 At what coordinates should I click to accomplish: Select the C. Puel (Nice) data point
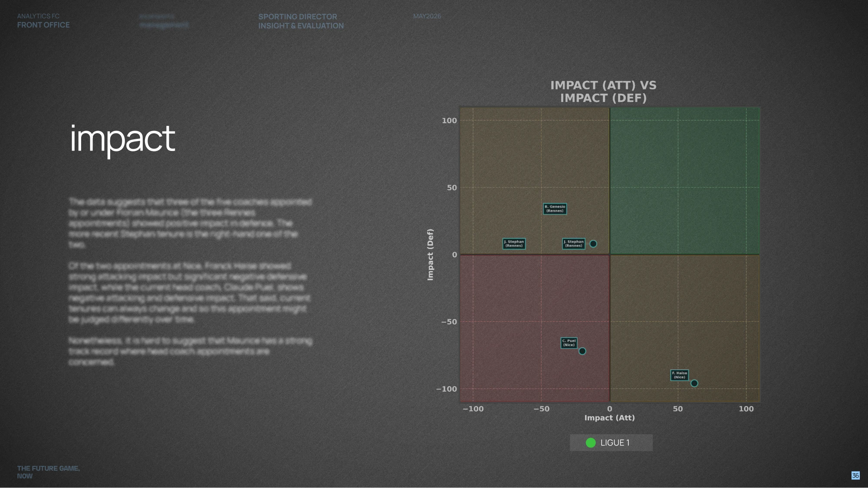tap(582, 351)
